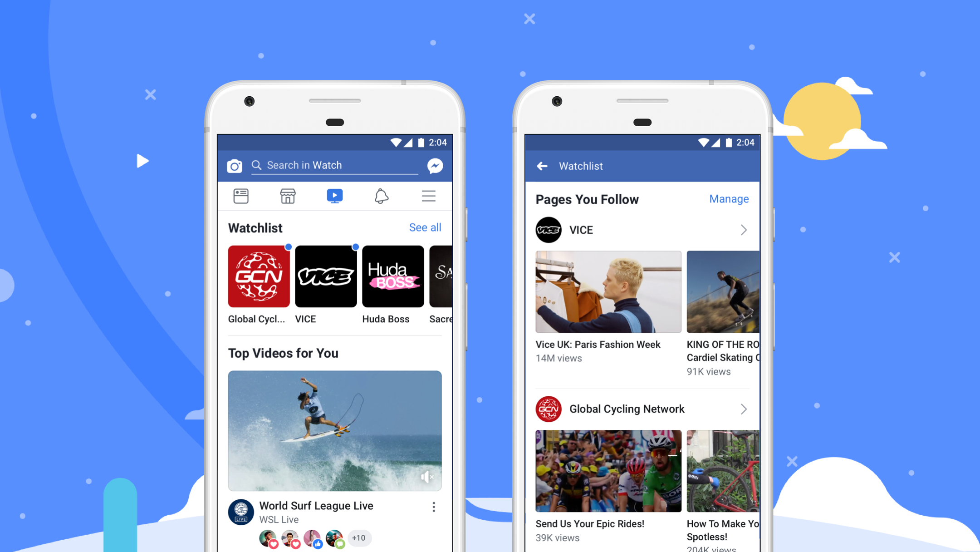Tap the back arrow on Watchlist screen
The width and height of the screenshot is (980, 552).
pos(543,166)
